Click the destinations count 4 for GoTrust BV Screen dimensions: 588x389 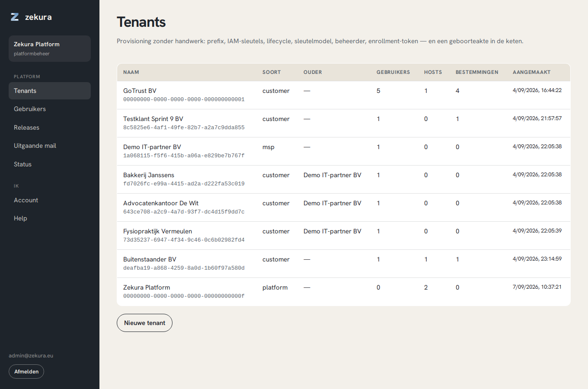(457, 91)
